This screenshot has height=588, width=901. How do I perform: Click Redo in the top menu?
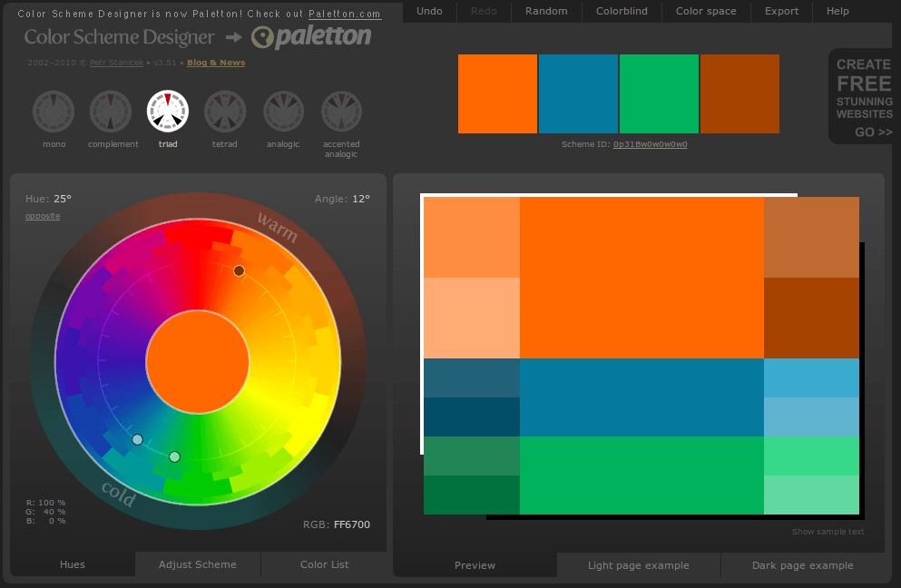point(484,11)
